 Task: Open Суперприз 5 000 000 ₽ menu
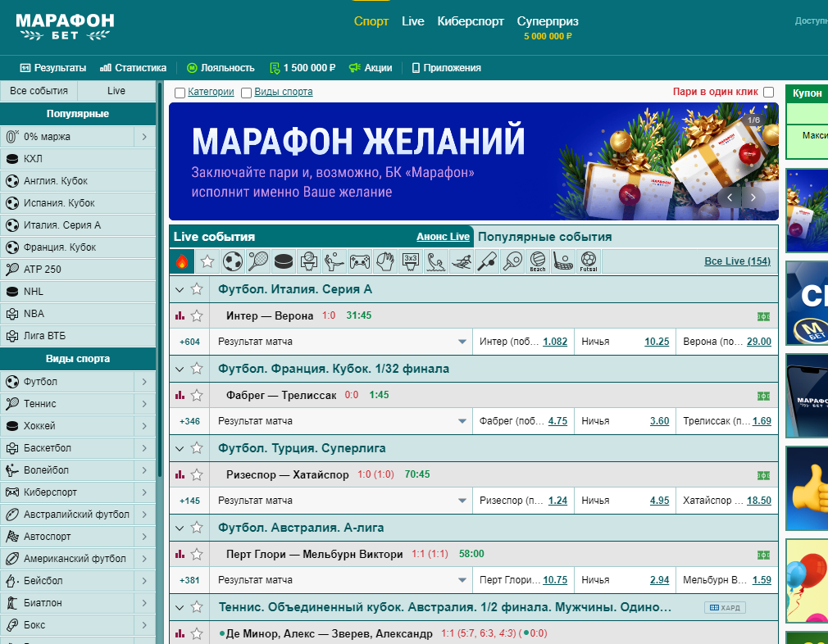548,28
